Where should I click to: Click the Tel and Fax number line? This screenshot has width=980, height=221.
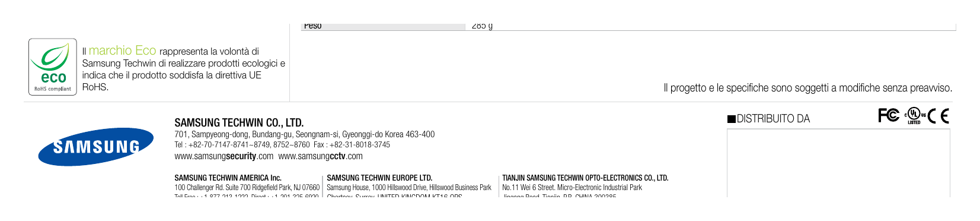coord(282,144)
